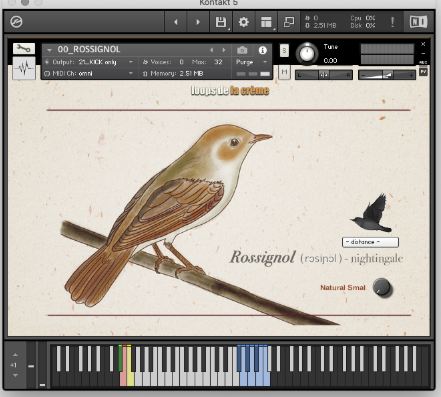Image resolution: width=441 pixels, height=397 pixels.
Task: Open the options gear settings
Action: click(244, 22)
